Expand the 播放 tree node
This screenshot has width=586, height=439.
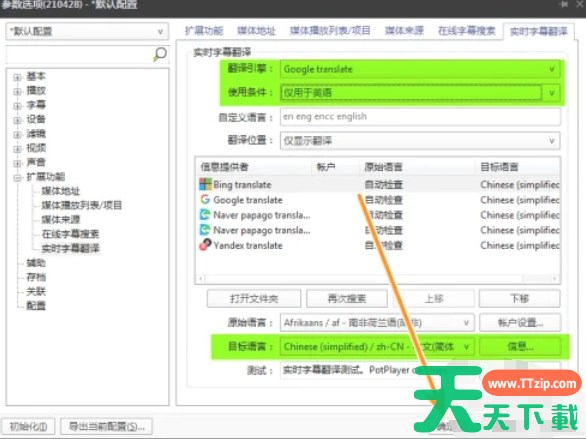coord(17,92)
